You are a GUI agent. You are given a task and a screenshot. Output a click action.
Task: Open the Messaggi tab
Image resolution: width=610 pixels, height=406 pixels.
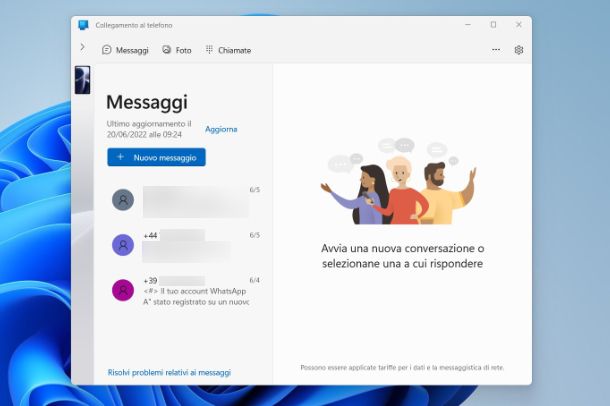(x=125, y=50)
